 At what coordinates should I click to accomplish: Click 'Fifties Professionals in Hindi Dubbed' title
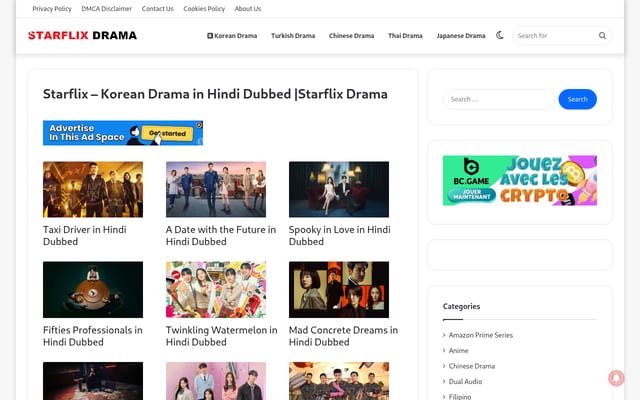pos(93,336)
